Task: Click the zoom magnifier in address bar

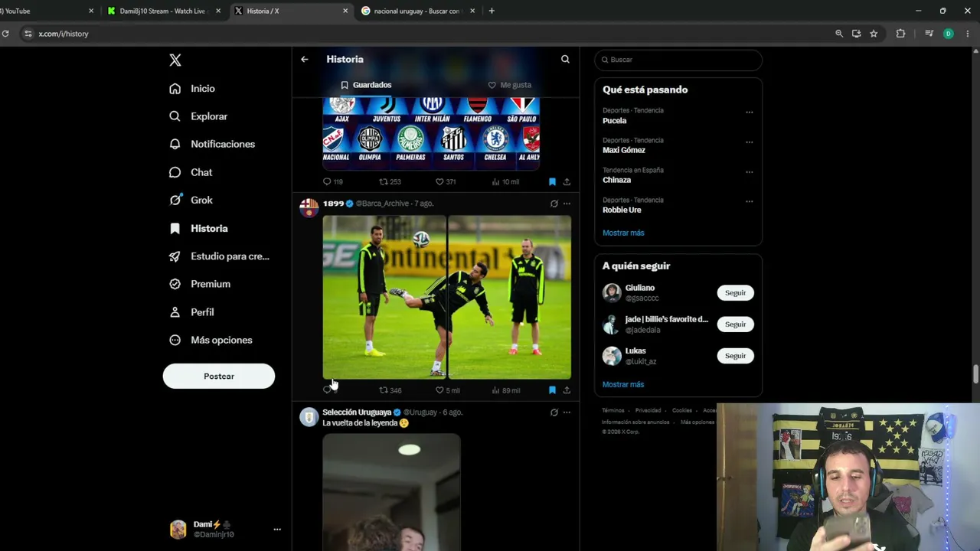Action: 839,34
